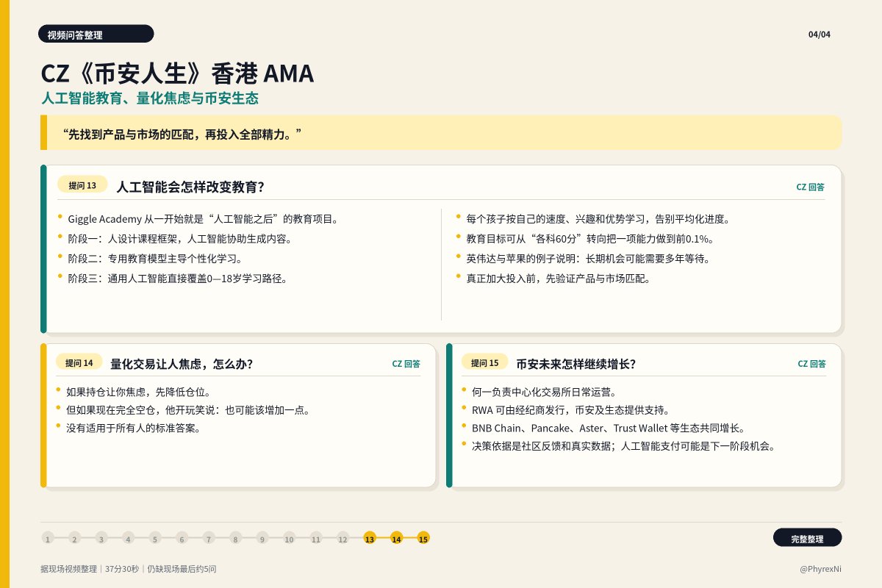Screen dimensions: 882x588
Task: Click the footer 据现场视频整理
Action: pyautogui.click(x=69, y=569)
